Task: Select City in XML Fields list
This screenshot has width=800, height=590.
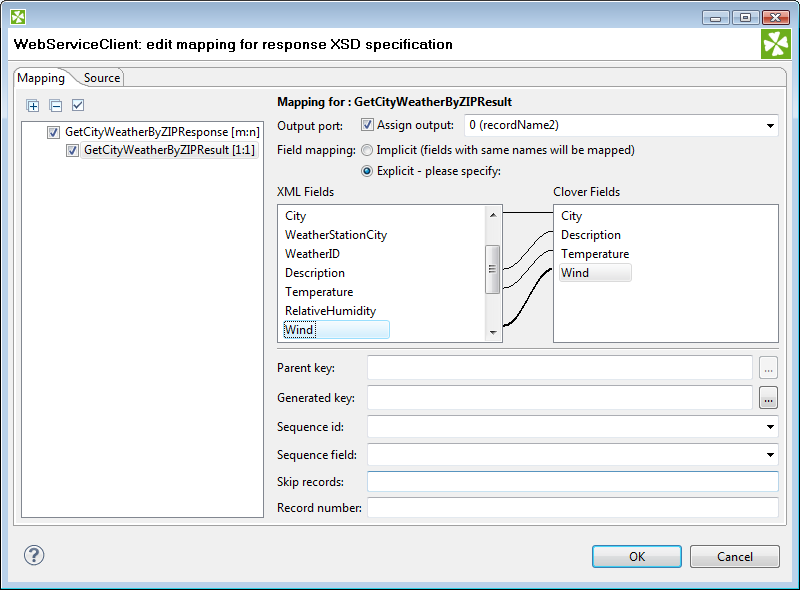Action: [295, 216]
